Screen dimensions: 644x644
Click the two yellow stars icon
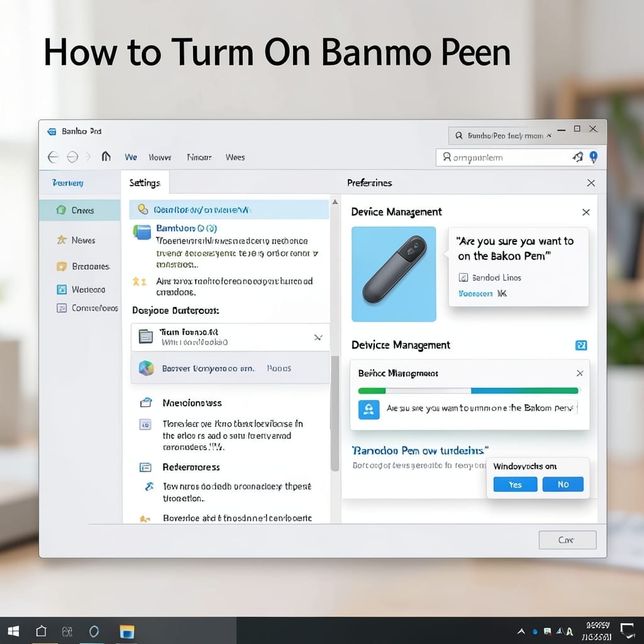tap(139, 281)
